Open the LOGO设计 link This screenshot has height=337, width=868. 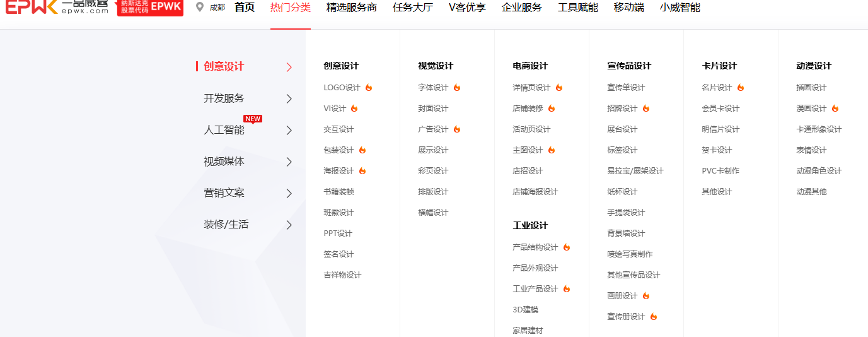(x=342, y=88)
